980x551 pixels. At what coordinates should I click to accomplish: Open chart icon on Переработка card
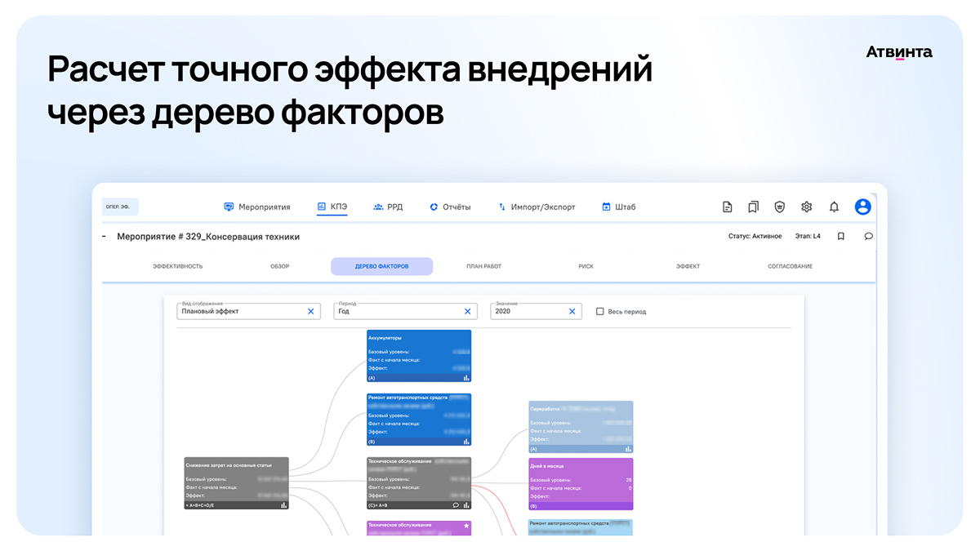(628, 449)
